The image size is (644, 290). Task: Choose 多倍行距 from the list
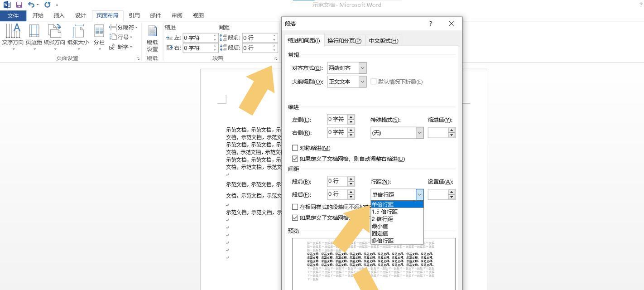point(397,241)
